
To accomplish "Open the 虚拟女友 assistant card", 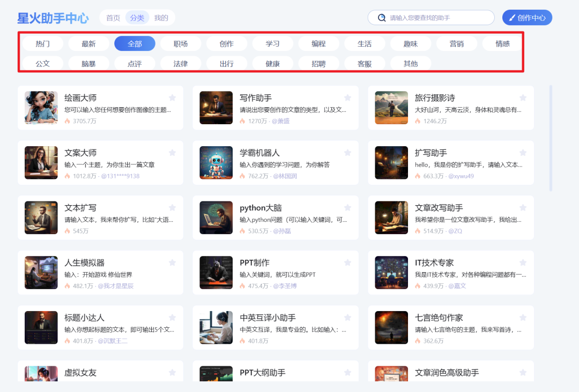I will coord(100,371).
